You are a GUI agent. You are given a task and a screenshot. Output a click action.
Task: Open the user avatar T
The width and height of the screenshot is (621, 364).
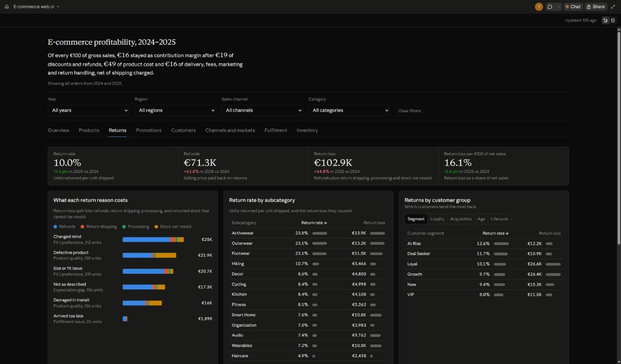539,6
